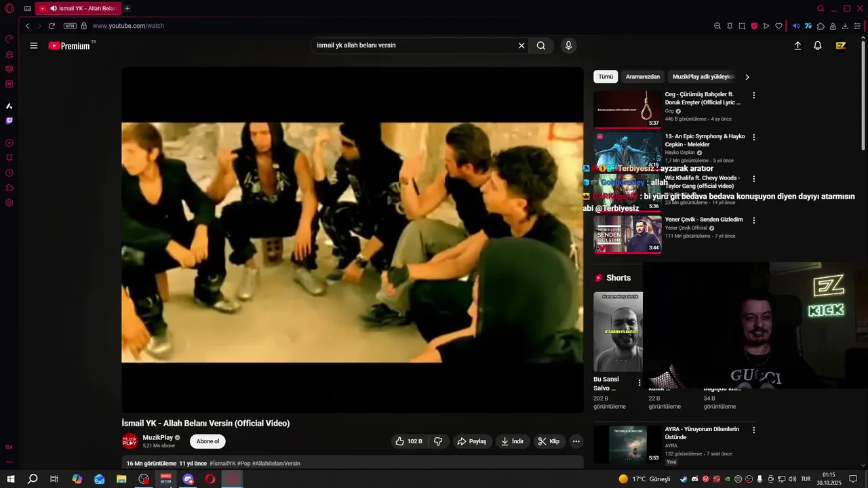Open Twitch in Opera sidebar
This screenshot has width=868, height=488.
(9, 121)
